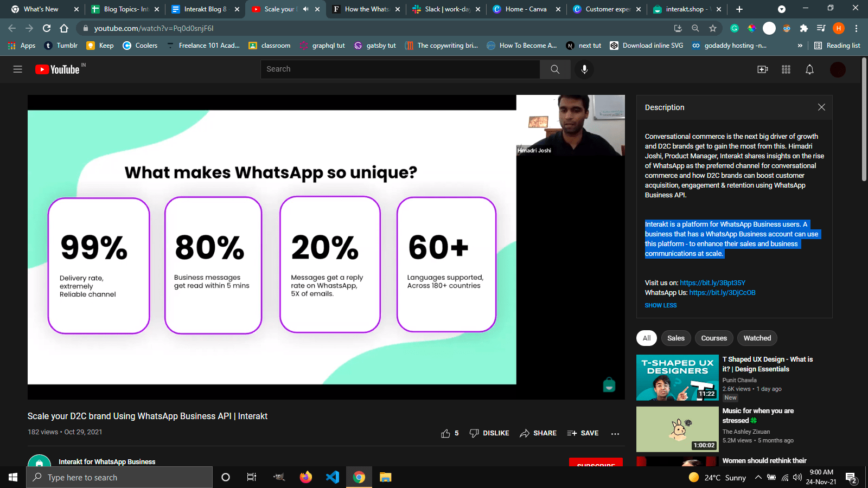
Task: Click the address bar URL
Action: (x=154, y=28)
